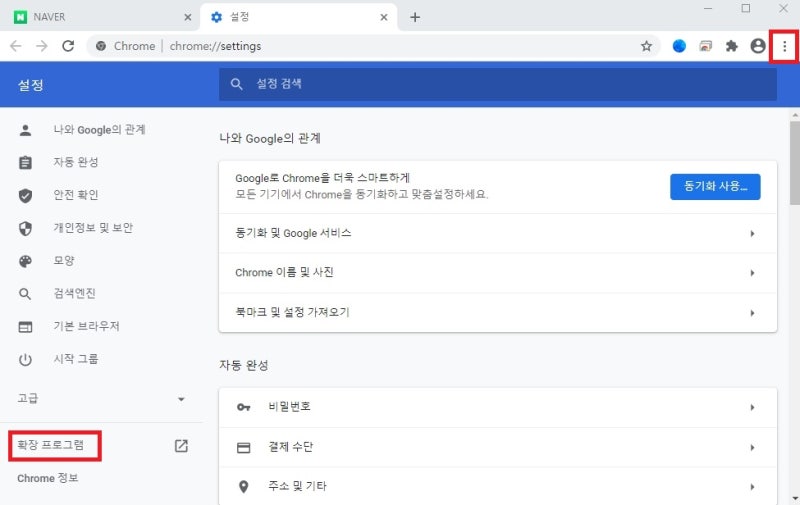Click the key icon beside 비밀번호
This screenshot has height=505, width=800.
[x=243, y=408]
